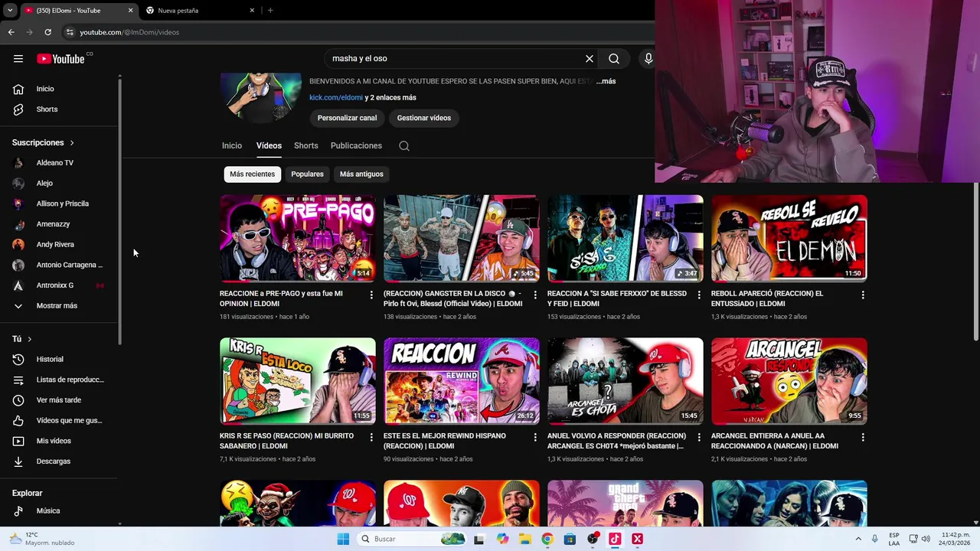Viewport: 980px width, 551px height.
Task: Open the TikTok icon in the taskbar
Action: (614, 539)
